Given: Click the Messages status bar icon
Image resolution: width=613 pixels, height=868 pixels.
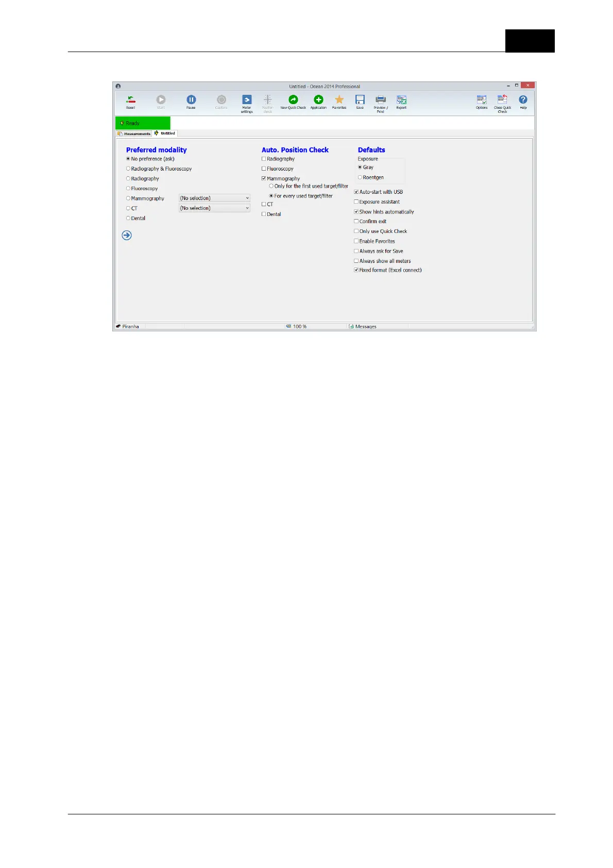Looking at the screenshot, I should click(x=351, y=326).
